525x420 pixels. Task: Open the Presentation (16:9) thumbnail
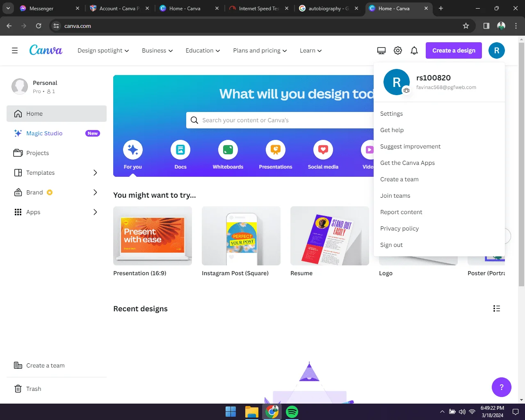click(153, 236)
